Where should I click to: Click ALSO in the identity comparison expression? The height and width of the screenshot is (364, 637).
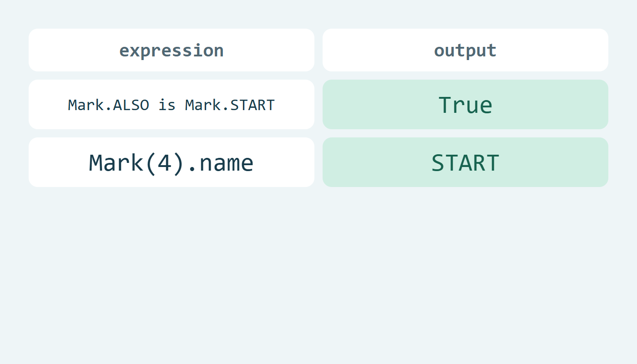click(x=131, y=105)
